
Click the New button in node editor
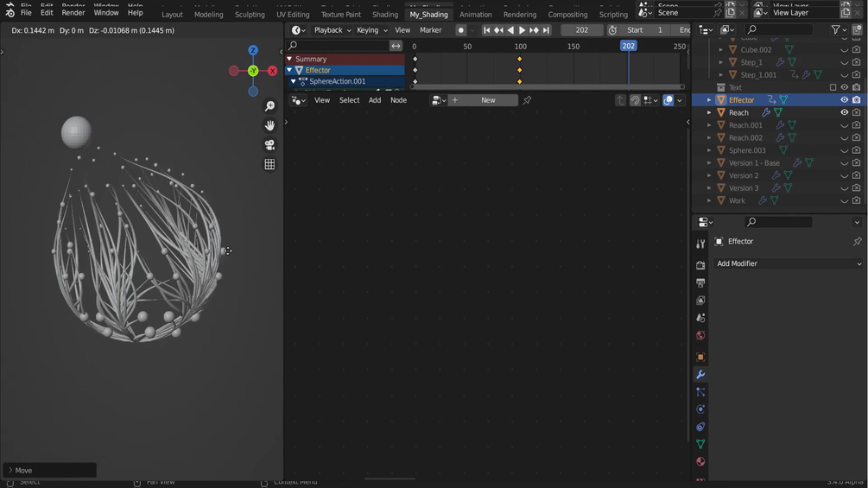click(488, 100)
